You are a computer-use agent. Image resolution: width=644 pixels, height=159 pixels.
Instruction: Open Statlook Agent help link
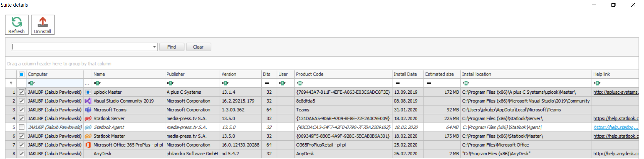(616, 127)
